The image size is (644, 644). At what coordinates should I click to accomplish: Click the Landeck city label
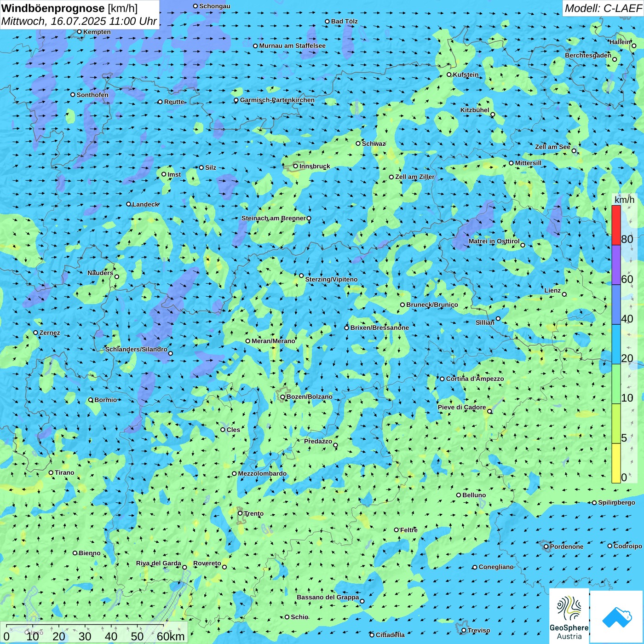145,204
